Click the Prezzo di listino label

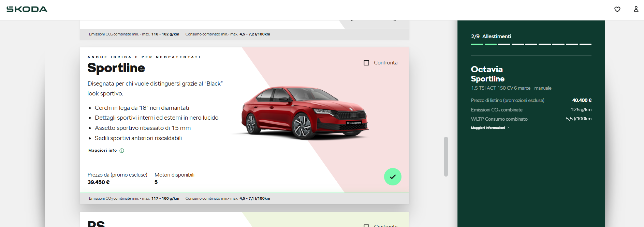(x=508, y=100)
